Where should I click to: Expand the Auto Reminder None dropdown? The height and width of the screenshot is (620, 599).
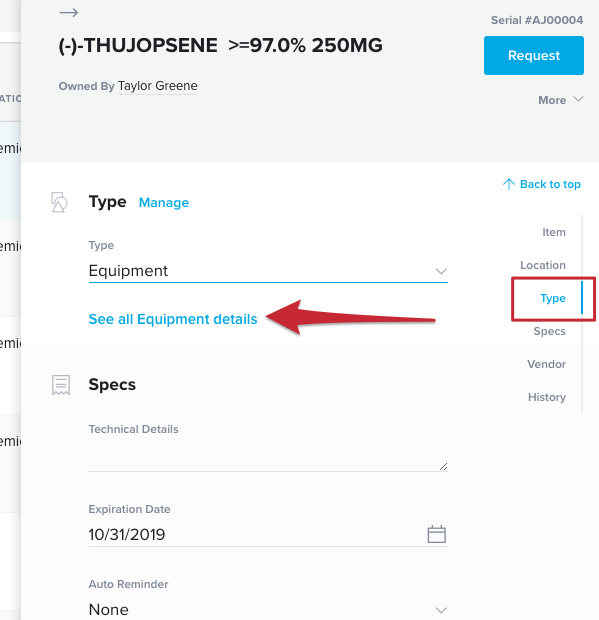coord(268,609)
